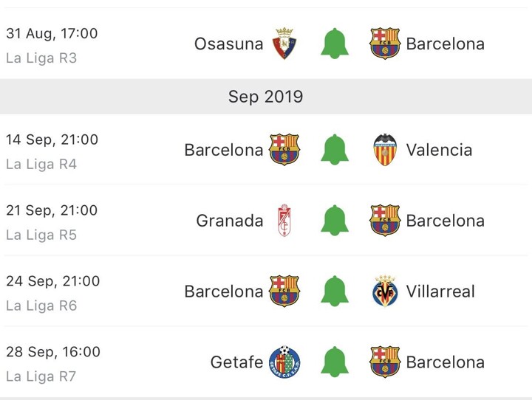Toggle the bell for Getafe vs Barcelona

coord(334,362)
